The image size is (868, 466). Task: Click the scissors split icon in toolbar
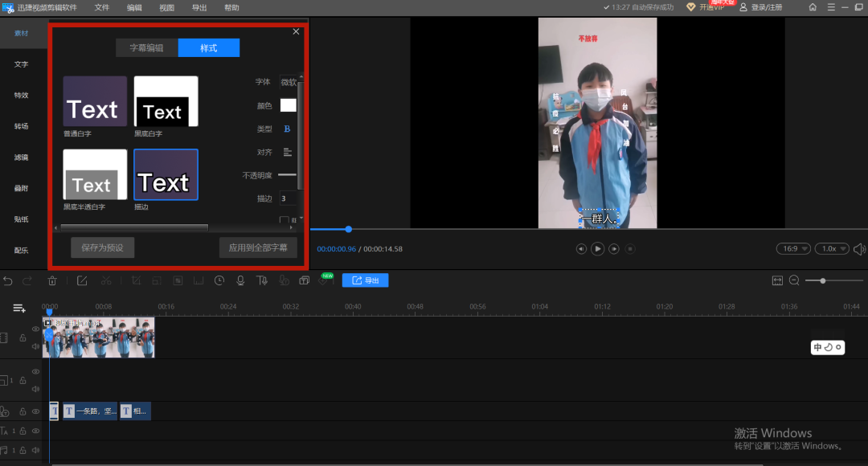106,280
